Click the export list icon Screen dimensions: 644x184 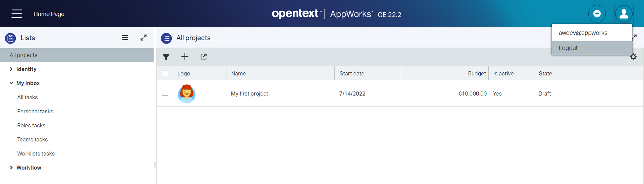pyautogui.click(x=204, y=57)
